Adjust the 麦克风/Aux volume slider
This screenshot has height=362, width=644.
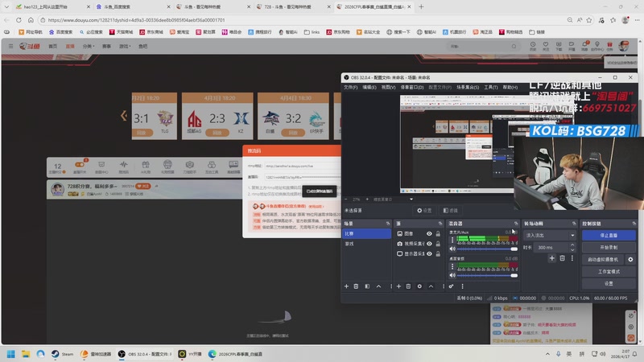(x=487, y=249)
